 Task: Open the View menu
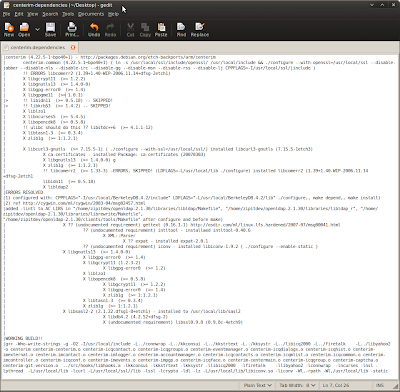[x=32, y=14]
